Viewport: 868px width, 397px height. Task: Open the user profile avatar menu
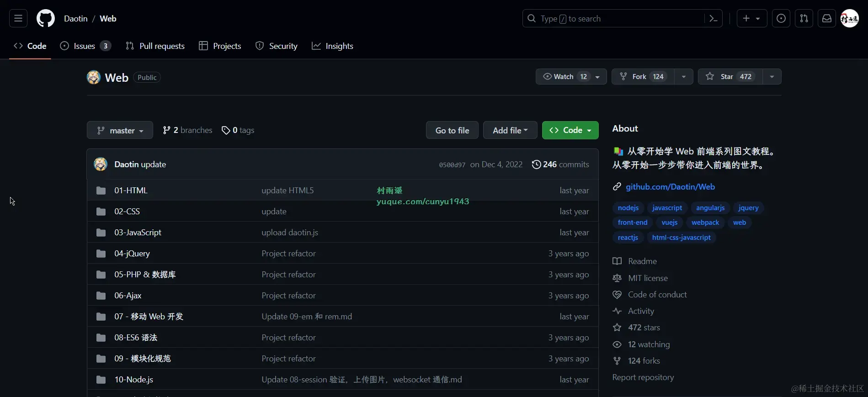(850, 19)
